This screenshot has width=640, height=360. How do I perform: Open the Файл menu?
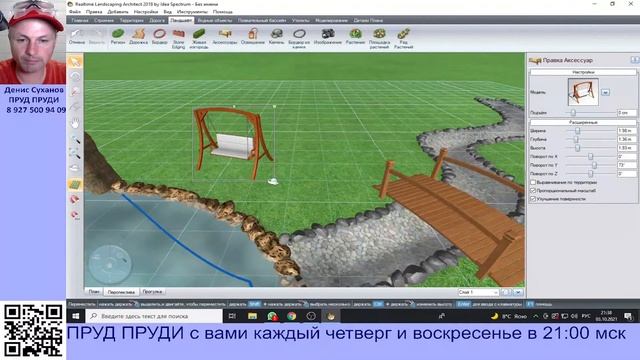(75, 12)
